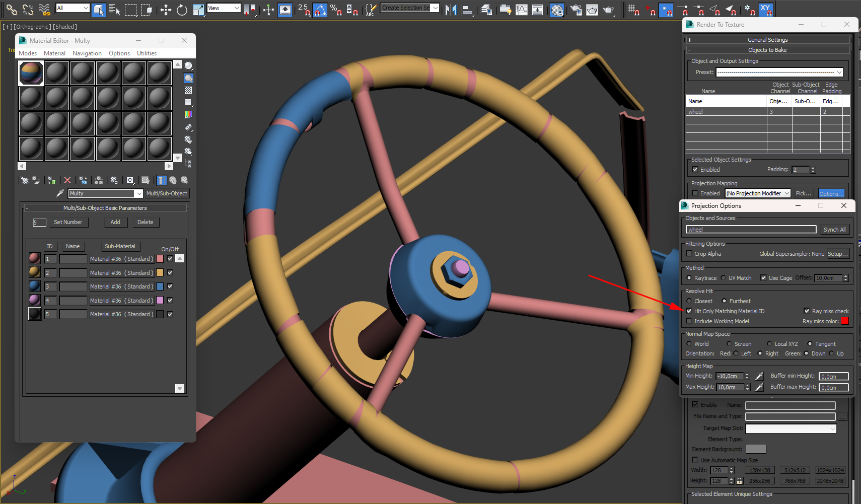Click the Mirror tool icon

coord(451,10)
